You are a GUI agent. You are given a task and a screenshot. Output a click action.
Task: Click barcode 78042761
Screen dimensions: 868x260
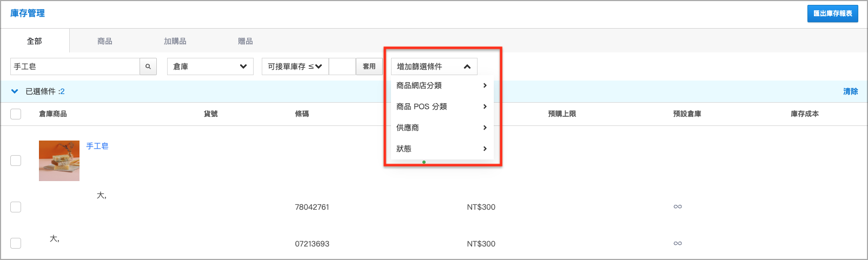tap(312, 207)
